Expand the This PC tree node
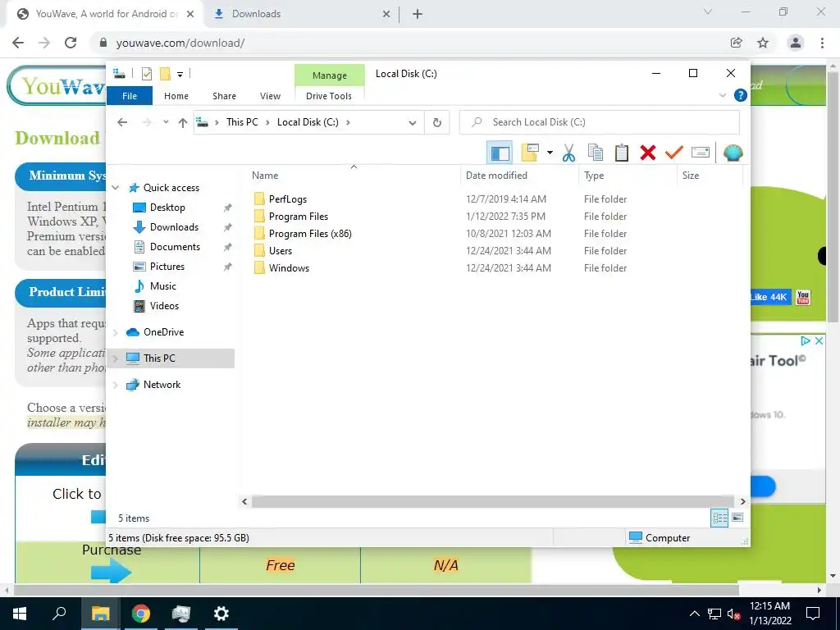The image size is (840, 630). (x=115, y=358)
